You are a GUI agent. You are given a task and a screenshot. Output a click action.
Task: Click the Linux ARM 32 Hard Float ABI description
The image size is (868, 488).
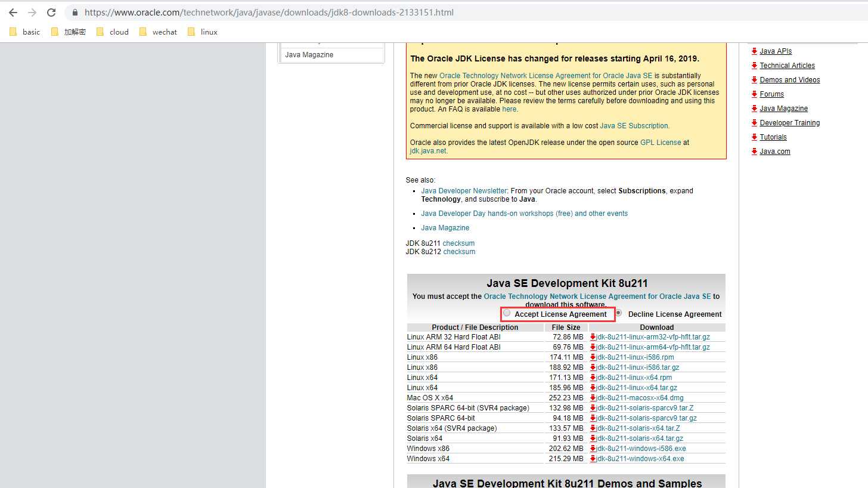(x=454, y=337)
